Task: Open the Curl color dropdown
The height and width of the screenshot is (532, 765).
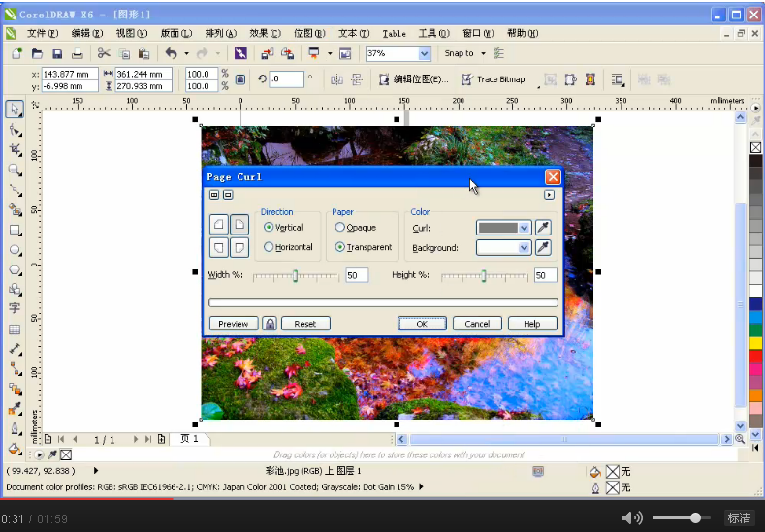Action: coord(524,228)
